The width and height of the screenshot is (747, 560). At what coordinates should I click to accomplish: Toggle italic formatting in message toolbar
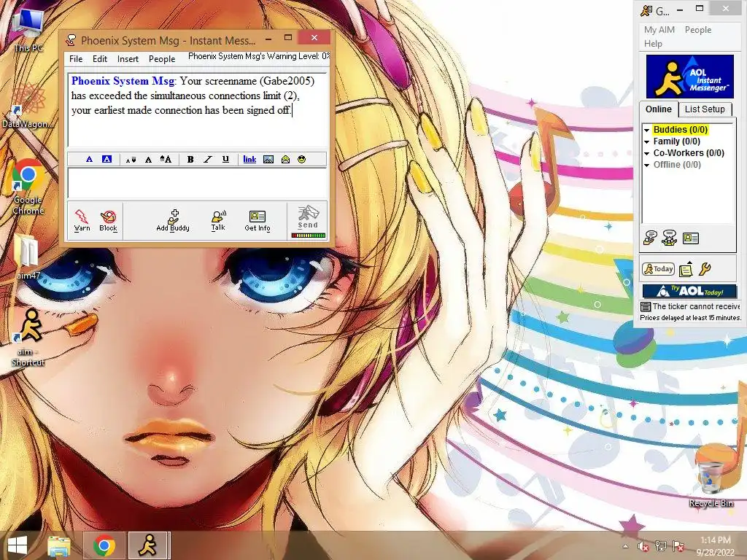click(208, 159)
